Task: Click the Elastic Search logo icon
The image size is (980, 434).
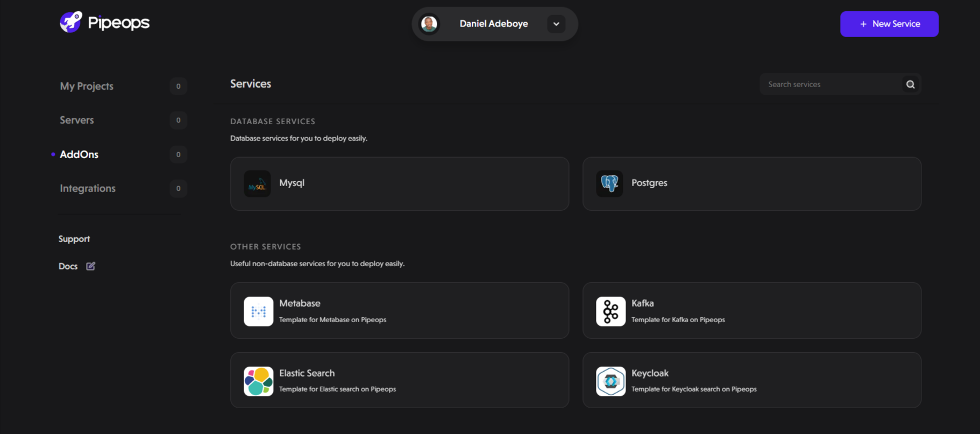Action: click(258, 381)
